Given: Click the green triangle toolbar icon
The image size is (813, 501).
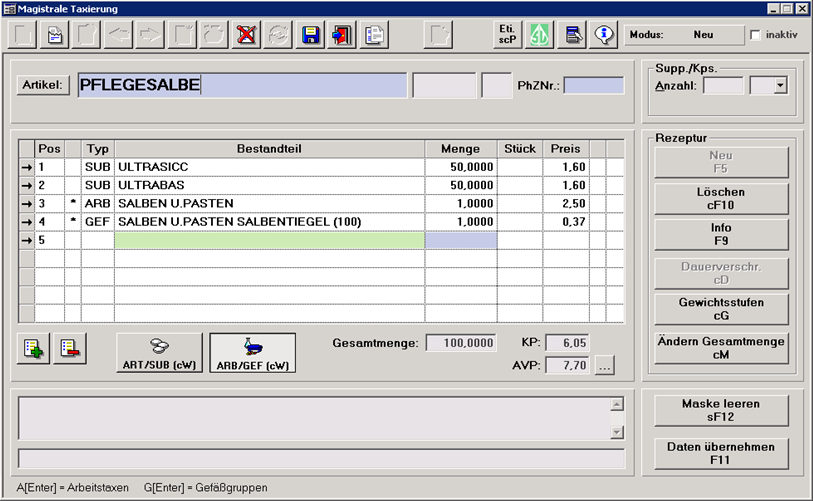Looking at the screenshot, I should [540, 35].
